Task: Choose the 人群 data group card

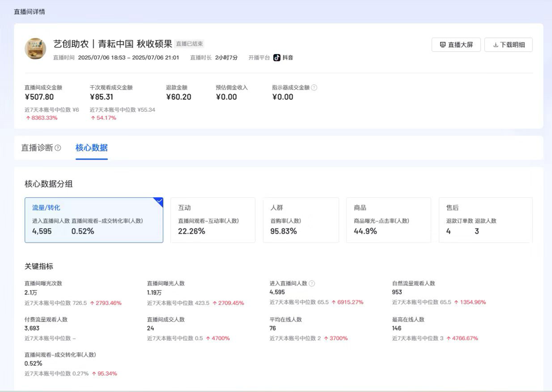Action: pos(300,220)
